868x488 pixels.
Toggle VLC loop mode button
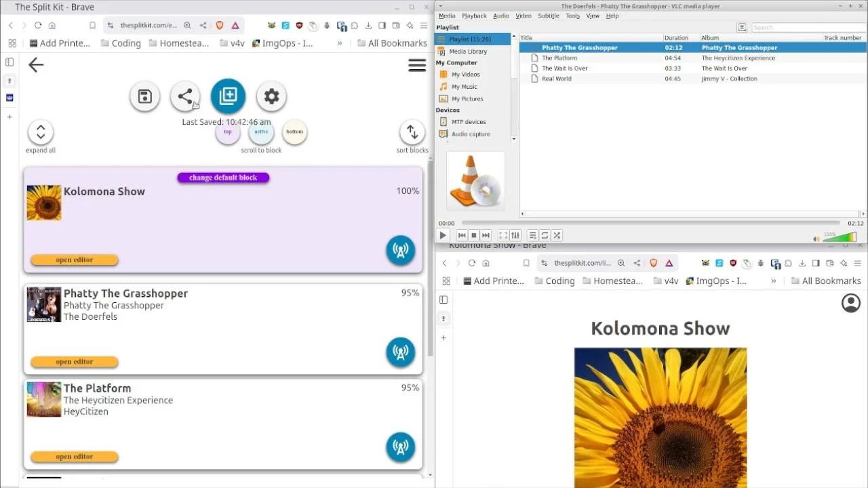pyautogui.click(x=545, y=235)
